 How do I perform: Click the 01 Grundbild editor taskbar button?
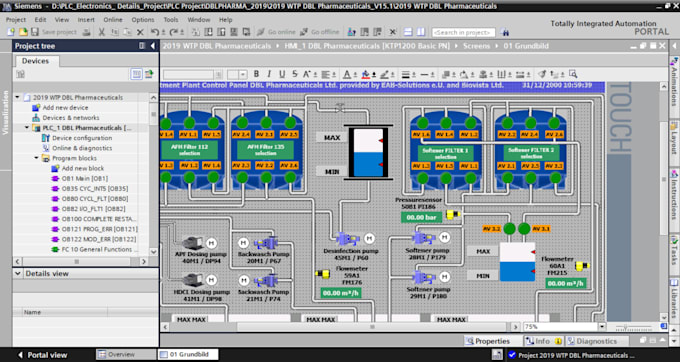[x=188, y=355]
